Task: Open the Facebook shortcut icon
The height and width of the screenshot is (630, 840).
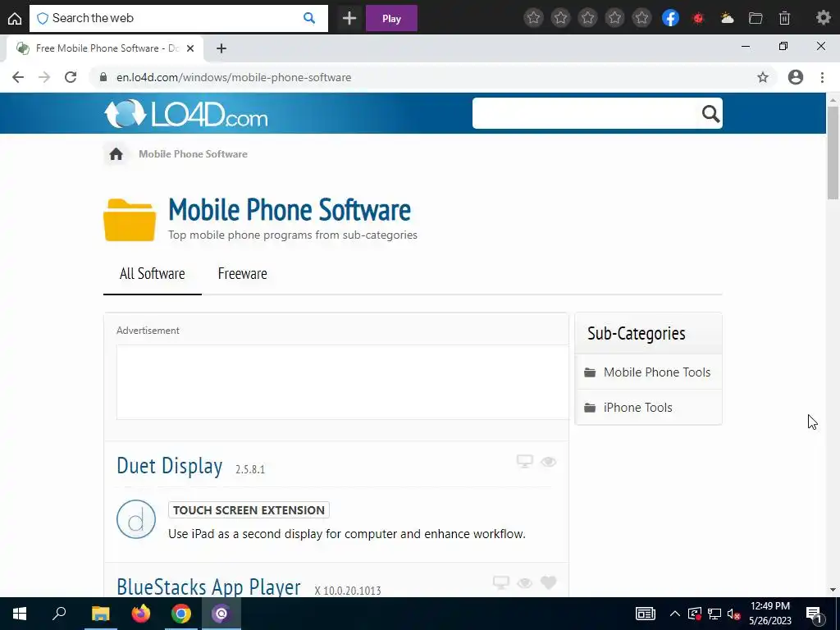Action: click(670, 18)
